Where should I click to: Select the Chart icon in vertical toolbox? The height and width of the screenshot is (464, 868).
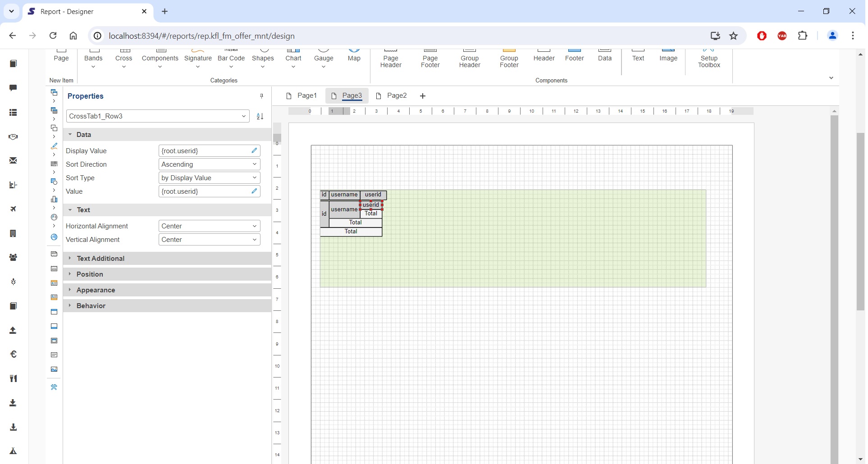point(54,199)
